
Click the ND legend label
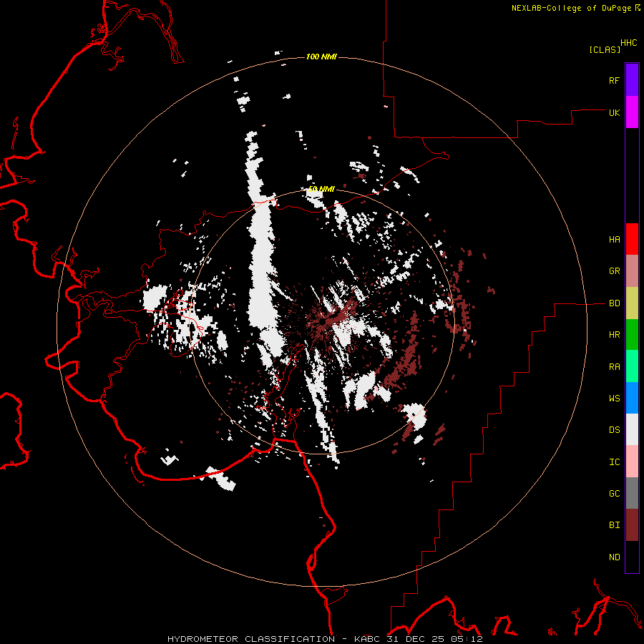pos(614,557)
